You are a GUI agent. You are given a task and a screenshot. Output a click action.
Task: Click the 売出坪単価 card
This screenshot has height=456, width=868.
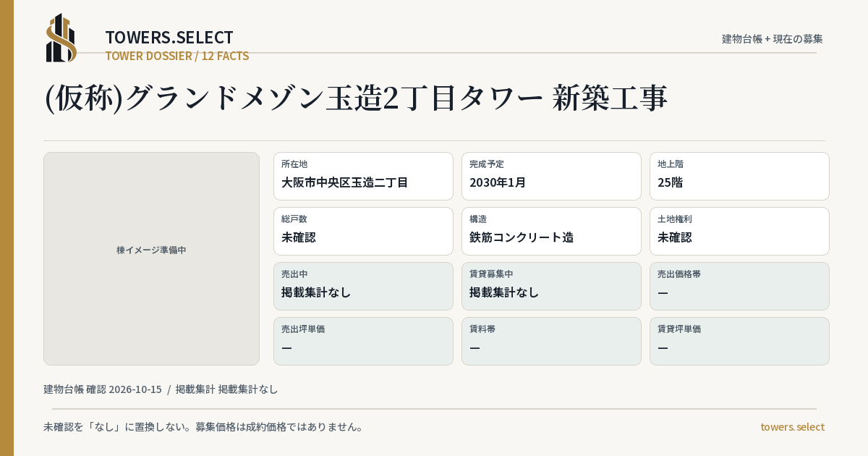pos(363,341)
